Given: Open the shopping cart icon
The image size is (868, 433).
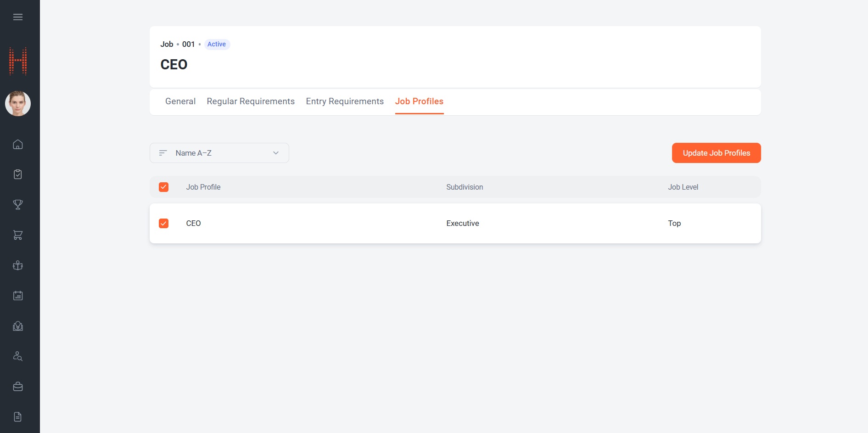Looking at the screenshot, I should point(18,235).
